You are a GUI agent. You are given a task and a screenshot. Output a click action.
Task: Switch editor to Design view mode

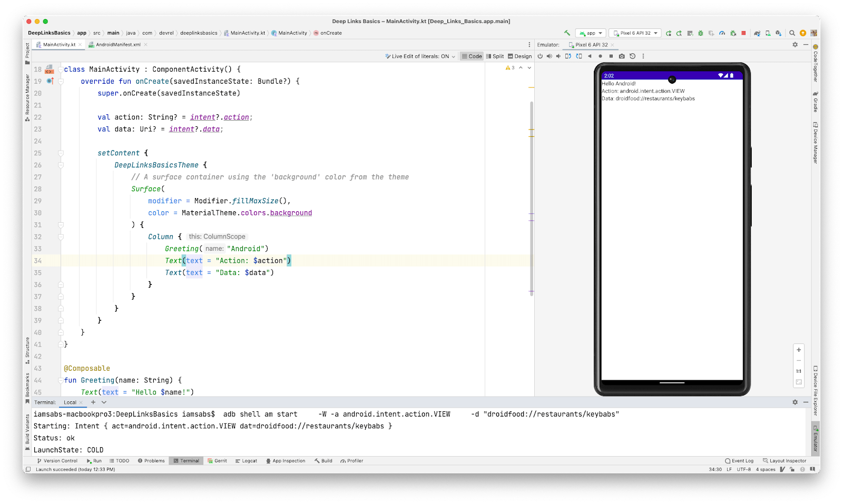click(x=519, y=56)
